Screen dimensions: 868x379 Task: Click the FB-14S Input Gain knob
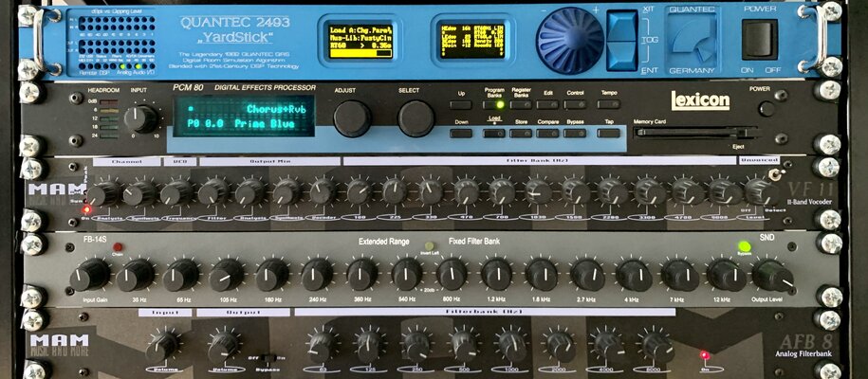click(x=90, y=275)
